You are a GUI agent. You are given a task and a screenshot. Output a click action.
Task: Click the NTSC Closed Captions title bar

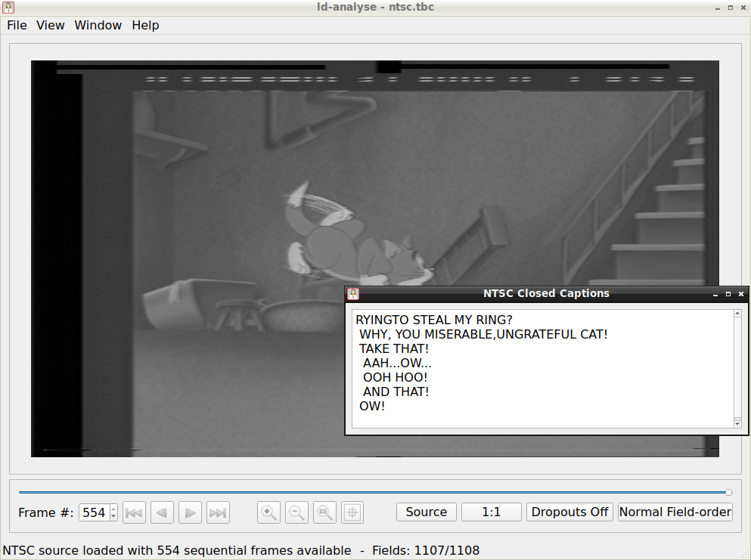pyautogui.click(x=546, y=293)
